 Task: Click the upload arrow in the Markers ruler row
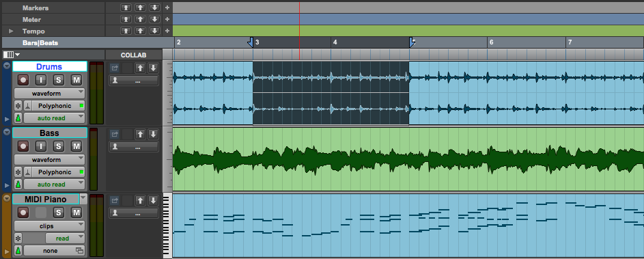[x=141, y=8]
